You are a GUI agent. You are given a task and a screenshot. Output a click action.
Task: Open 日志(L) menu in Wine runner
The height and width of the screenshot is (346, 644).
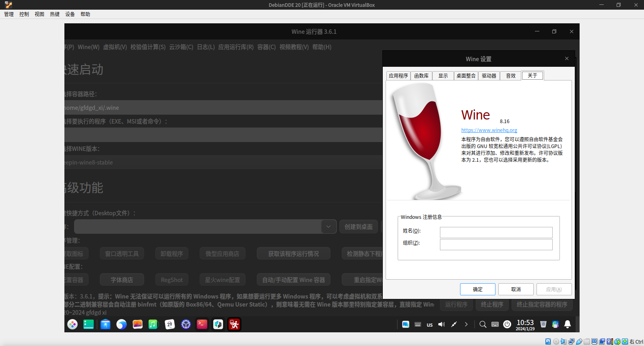206,47
